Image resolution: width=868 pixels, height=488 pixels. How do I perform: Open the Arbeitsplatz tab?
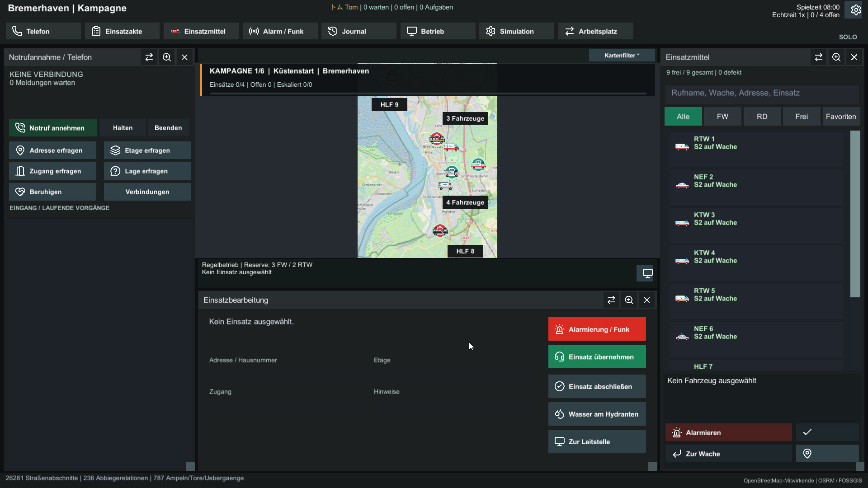point(596,31)
